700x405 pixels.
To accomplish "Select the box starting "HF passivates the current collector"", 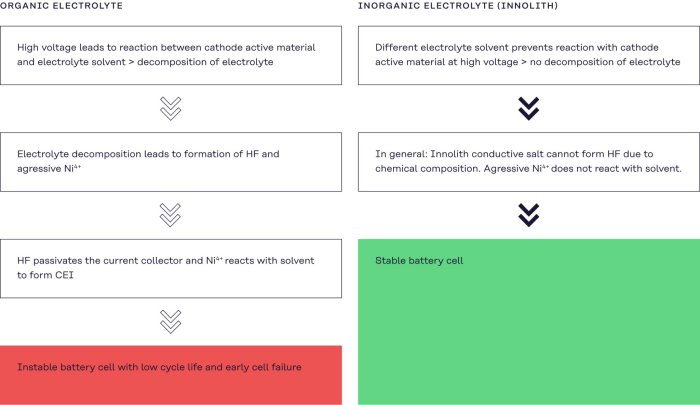I will pos(171,267).
